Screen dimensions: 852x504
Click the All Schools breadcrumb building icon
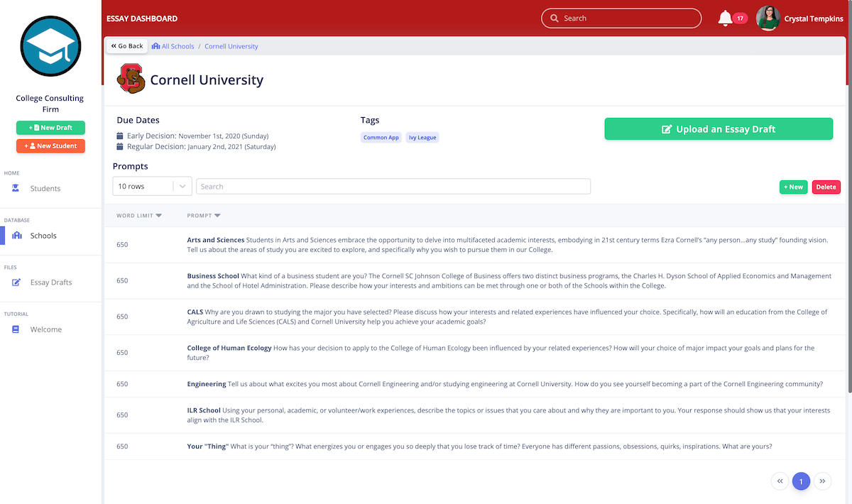click(155, 46)
